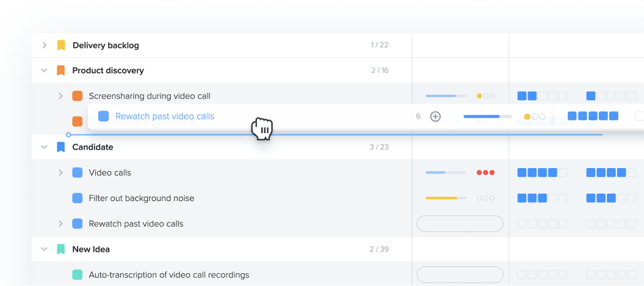
Task: Expand the Delivery backlog group
Action: (45, 45)
